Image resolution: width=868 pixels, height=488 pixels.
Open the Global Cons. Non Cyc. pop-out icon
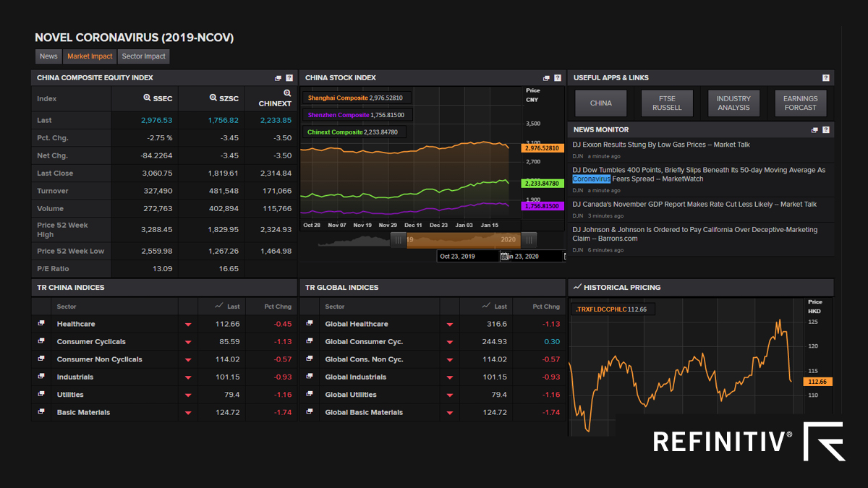pyautogui.click(x=310, y=359)
